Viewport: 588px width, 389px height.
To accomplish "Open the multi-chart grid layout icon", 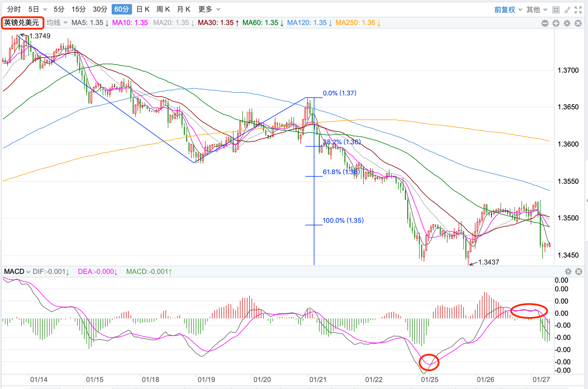I will pyautogui.click(x=556, y=10).
